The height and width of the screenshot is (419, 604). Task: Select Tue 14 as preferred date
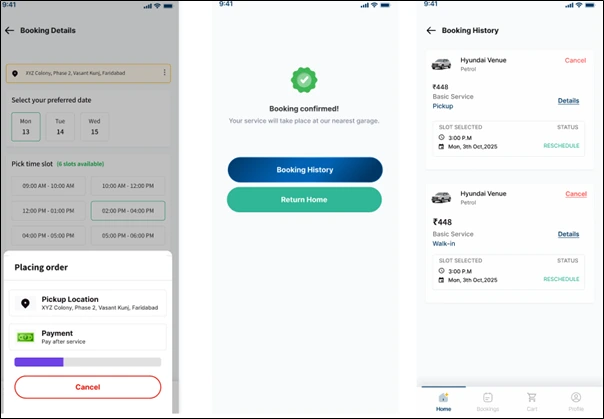coord(60,127)
